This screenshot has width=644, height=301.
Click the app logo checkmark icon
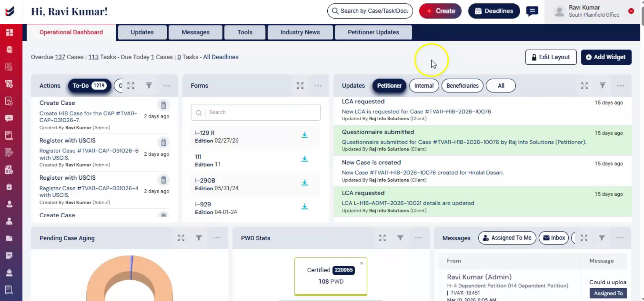pos(10,11)
